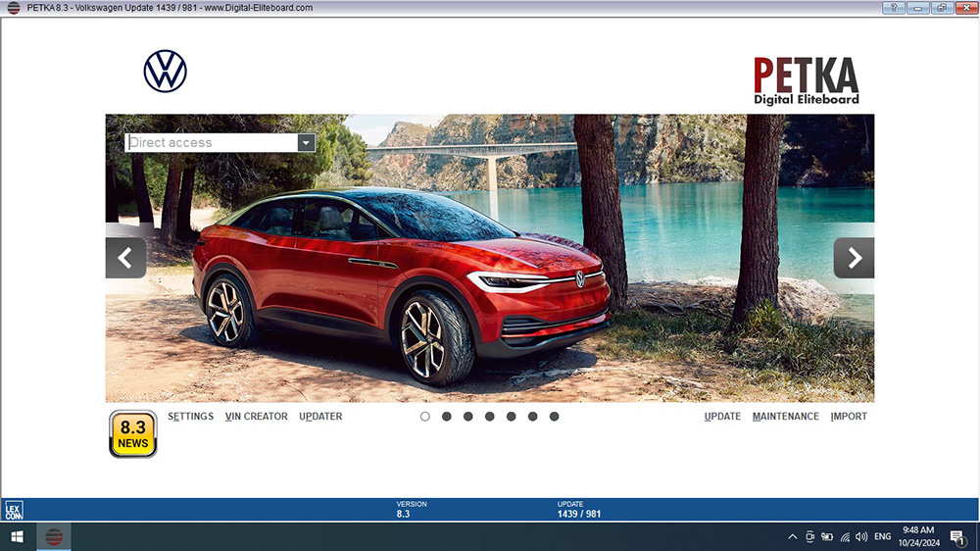Click version value 8.3 in status bar
Screen dimensions: 980x551
click(403, 514)
